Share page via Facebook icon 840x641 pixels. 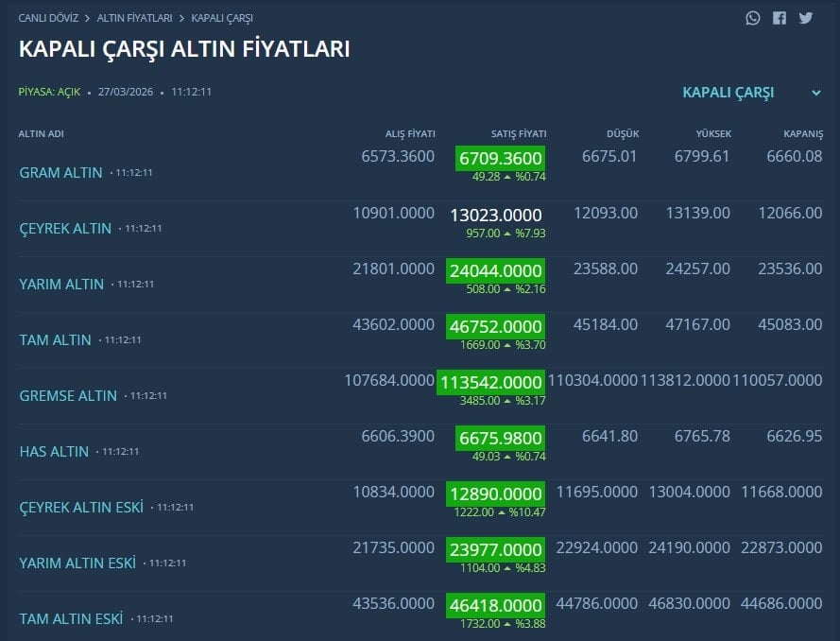pyautogui.click(x=779, y=17)
